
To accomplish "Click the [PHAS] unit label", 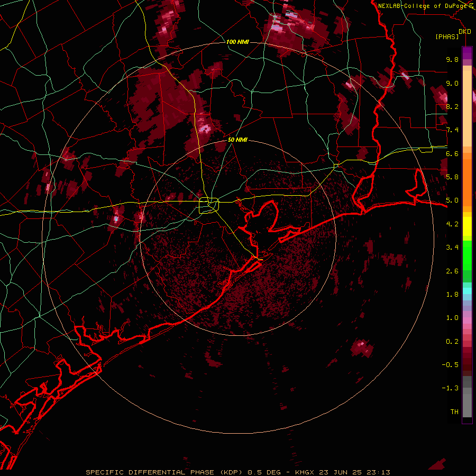I will [447, 37].
